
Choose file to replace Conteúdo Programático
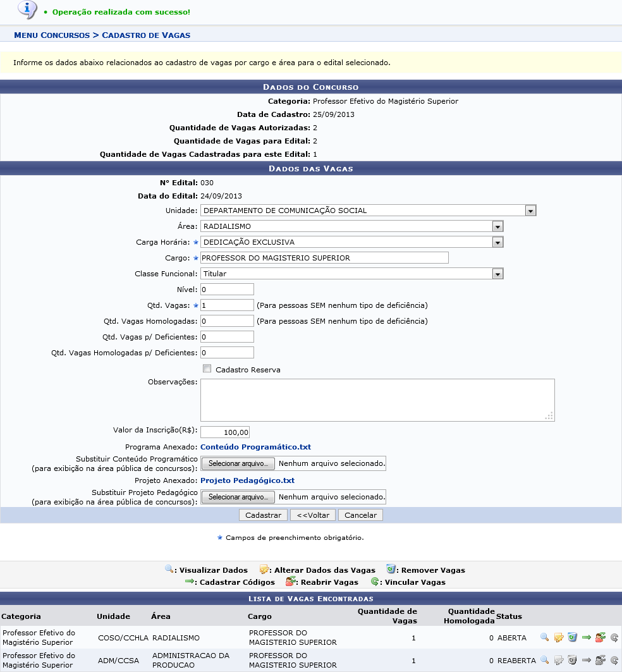[238, 463]
